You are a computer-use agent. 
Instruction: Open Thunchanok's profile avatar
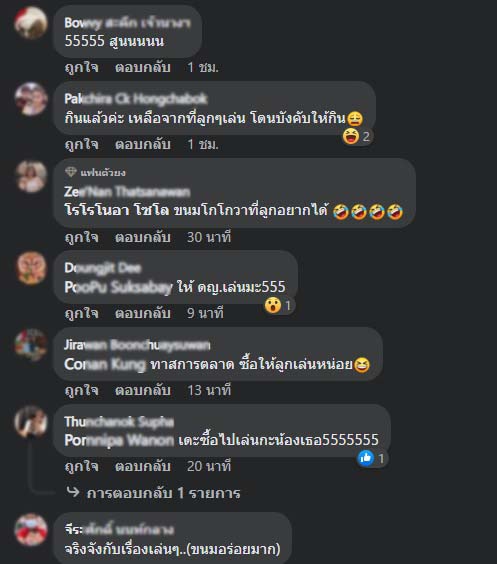(31, 422)
